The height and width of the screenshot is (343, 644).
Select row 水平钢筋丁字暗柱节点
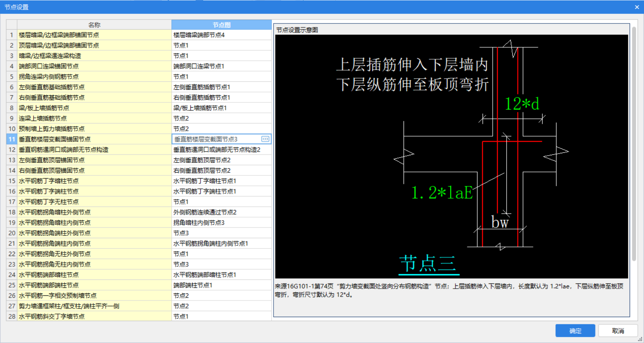(94, 181)
